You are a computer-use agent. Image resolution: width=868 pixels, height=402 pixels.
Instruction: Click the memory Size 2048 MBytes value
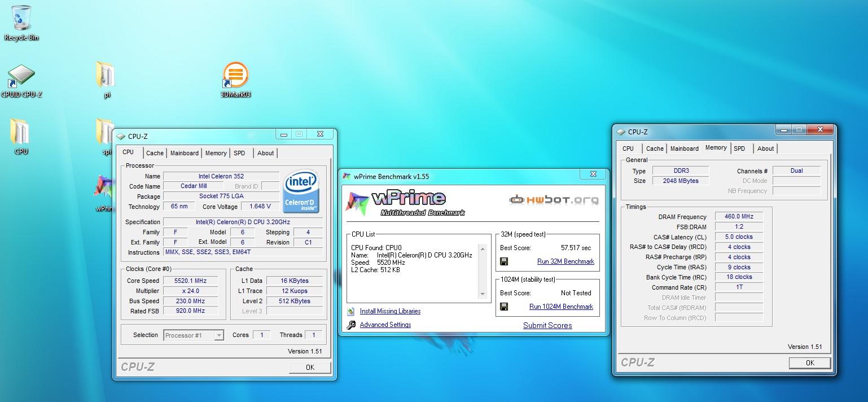pos(681,181)
